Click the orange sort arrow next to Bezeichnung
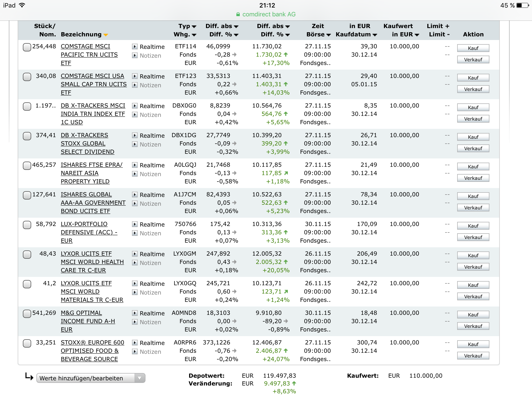Image resolution: width=532 pixels, height=399 pixels. tap(106, 35)
